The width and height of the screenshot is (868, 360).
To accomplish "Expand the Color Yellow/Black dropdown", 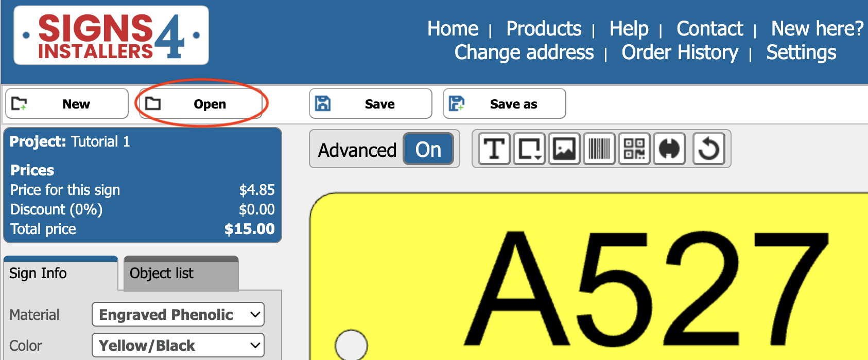I will (x=178, y=345).
